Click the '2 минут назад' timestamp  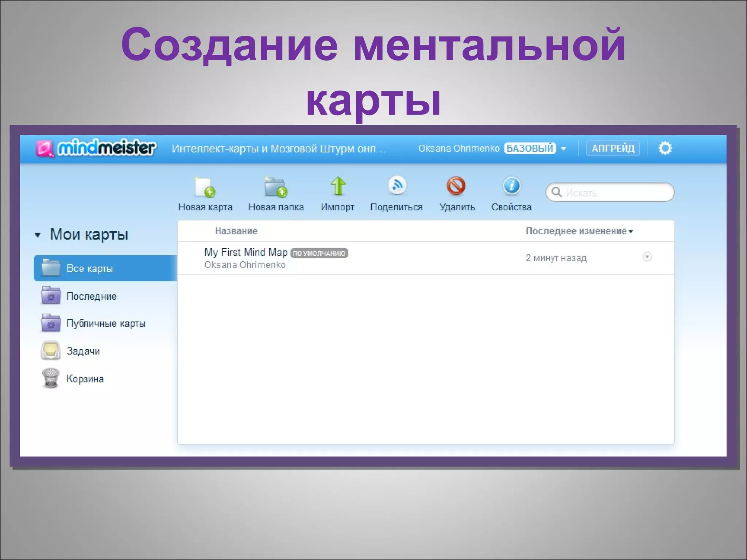tap(556, 258)
